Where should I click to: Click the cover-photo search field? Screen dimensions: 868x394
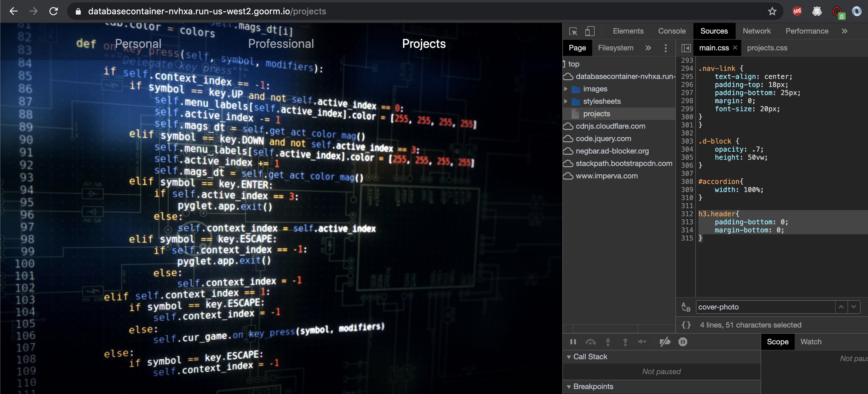tap(765, 307)
